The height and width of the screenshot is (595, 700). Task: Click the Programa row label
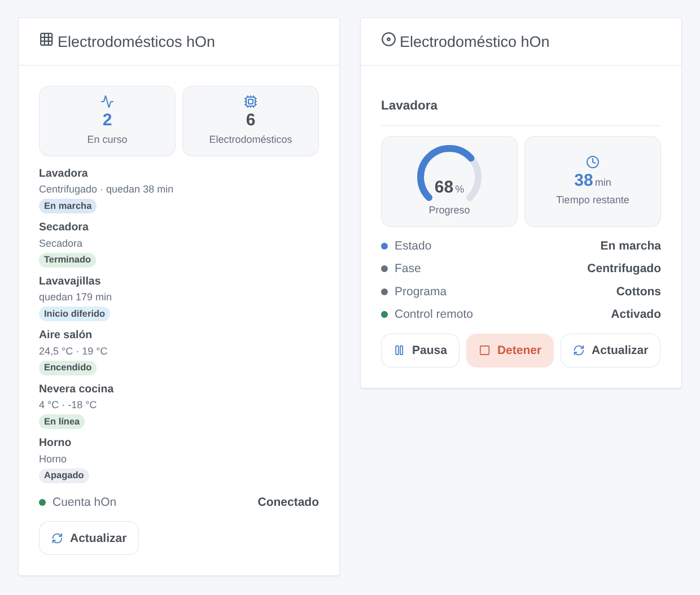point(421,292)
